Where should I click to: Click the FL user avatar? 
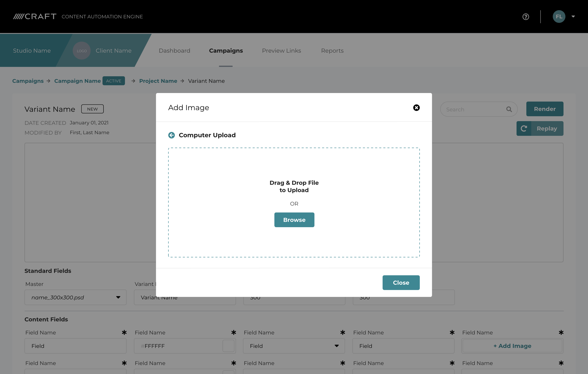(x=559, y=17)
